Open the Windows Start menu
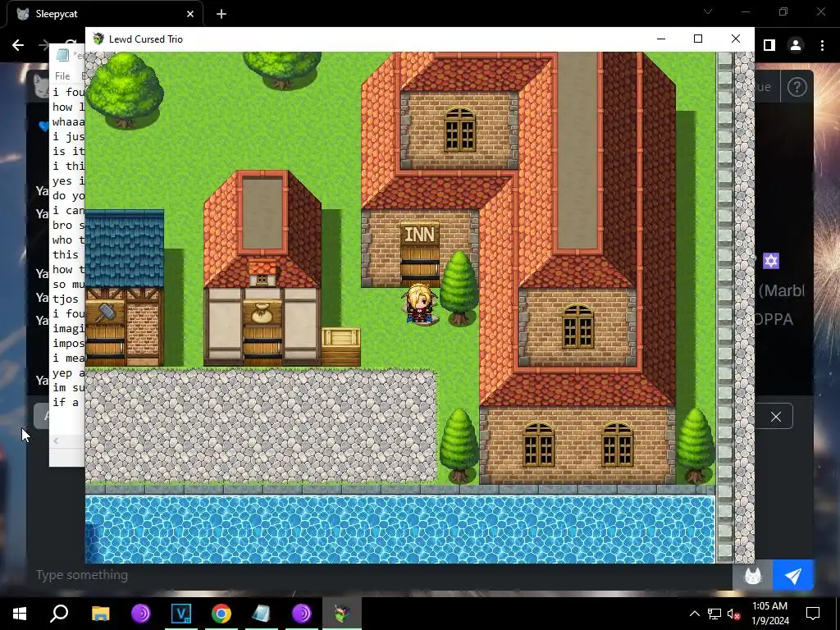Image resolution: width=840 pixels, height=630 pixels. (x=20, y=614)
